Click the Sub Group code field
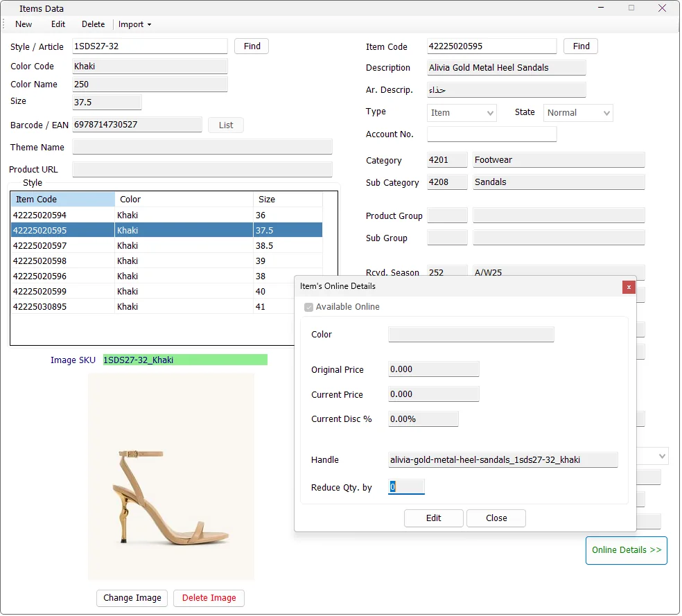 [448, 238]
